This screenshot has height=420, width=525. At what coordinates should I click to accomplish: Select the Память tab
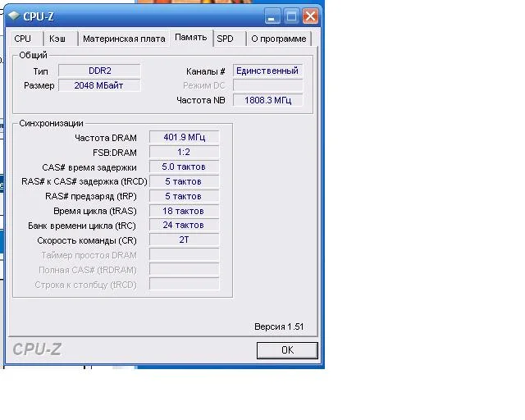click(191, 38)
